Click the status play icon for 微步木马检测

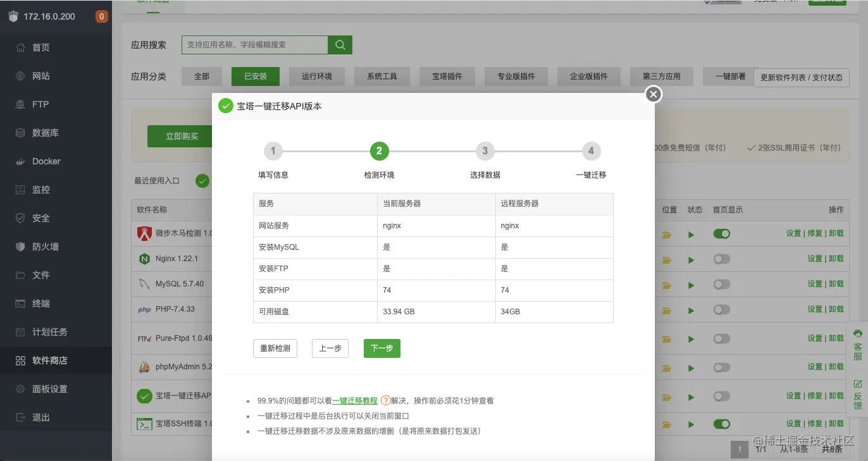tap(691, 235)
